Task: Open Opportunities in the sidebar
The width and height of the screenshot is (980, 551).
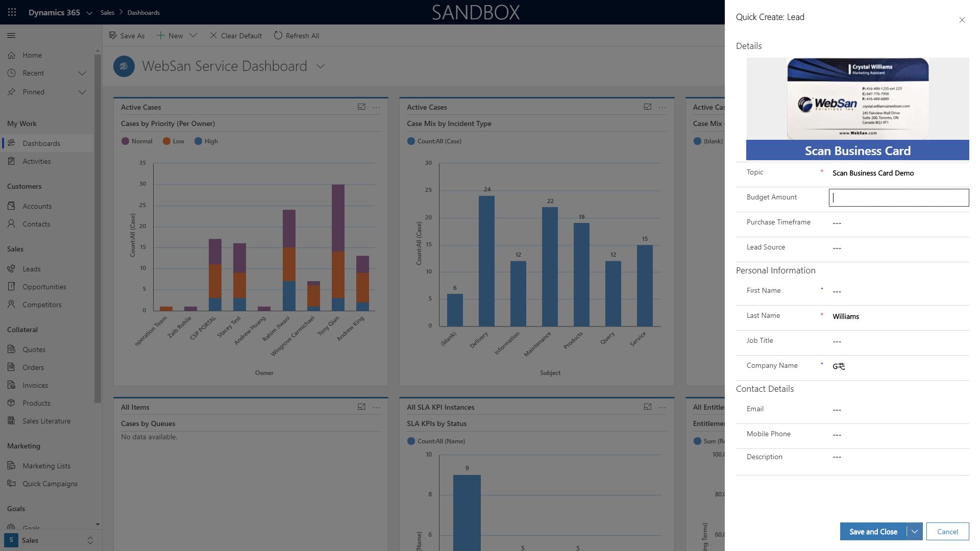Action: coord(47,287)
